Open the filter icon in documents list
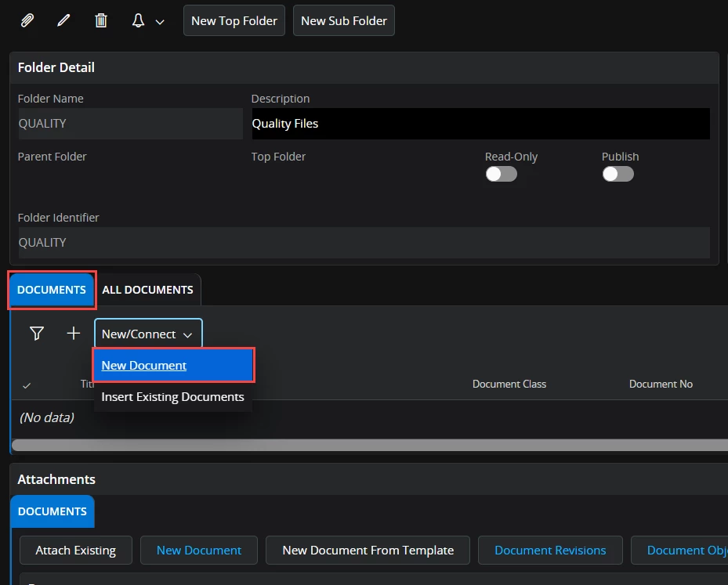 tap(37, 334)
